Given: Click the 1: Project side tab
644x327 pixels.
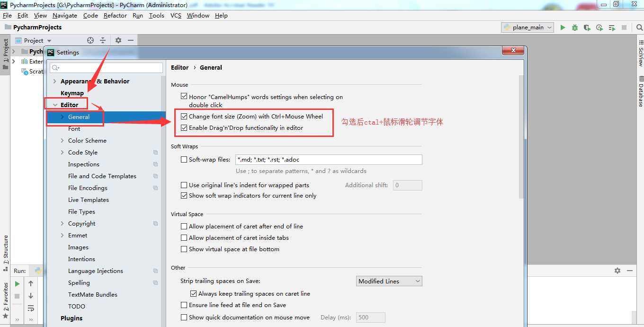Looking at the screenshot, I should 5,54.
